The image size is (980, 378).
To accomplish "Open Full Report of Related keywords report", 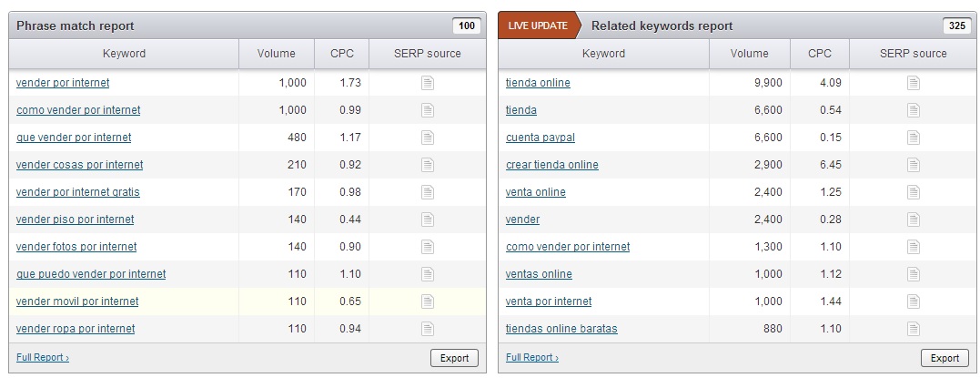I will (532, 357).
